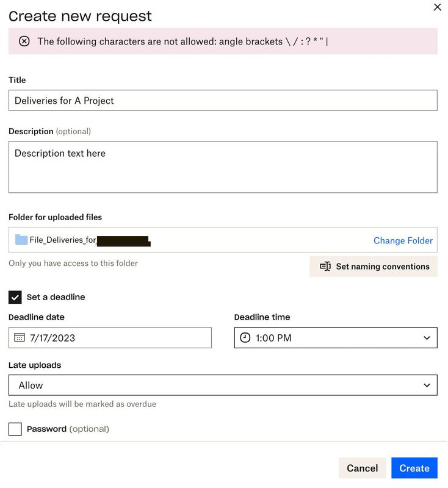Click the Cancel button
The height and width of the screenshot is (488, 448).
[362, 468]
